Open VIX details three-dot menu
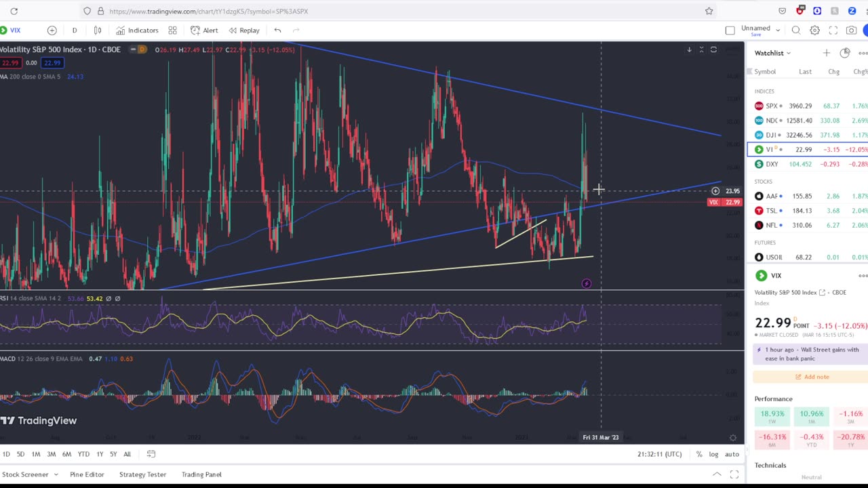 click(863, 276)
